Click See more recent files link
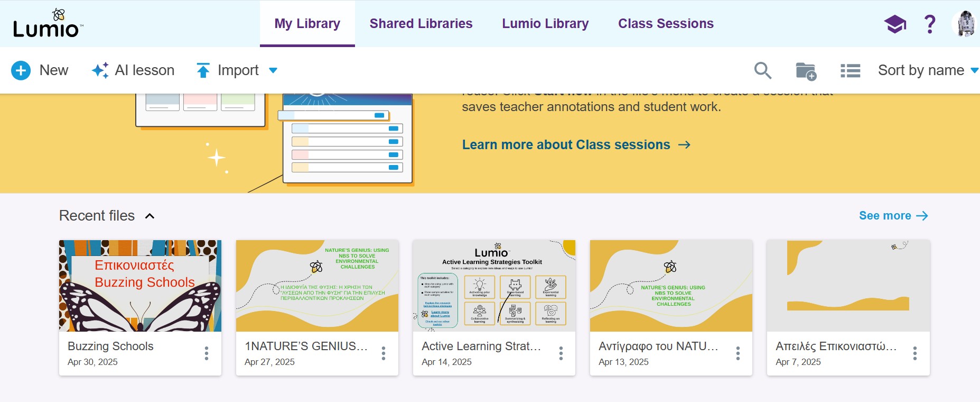 [893, 216]
